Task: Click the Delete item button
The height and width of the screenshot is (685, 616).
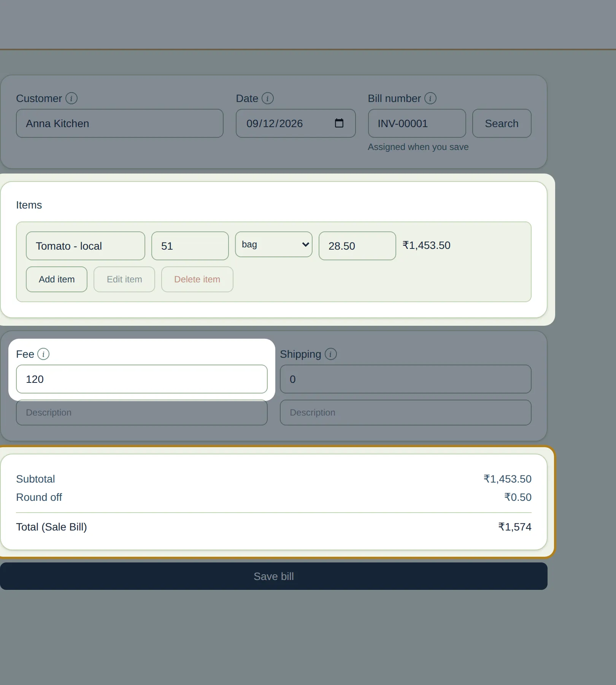Action: [197, 279]
